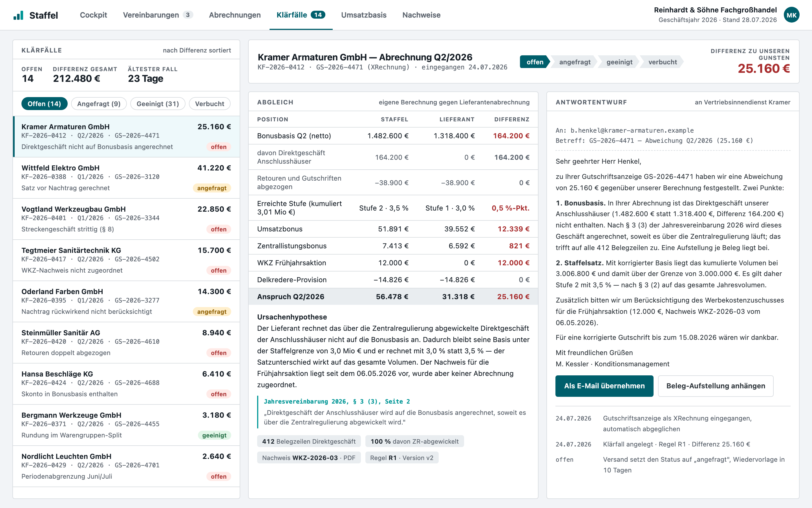Screen dimensions: 812x508
Task: Open the Hansa Beschläge KG case
Action: coord(126,384)
